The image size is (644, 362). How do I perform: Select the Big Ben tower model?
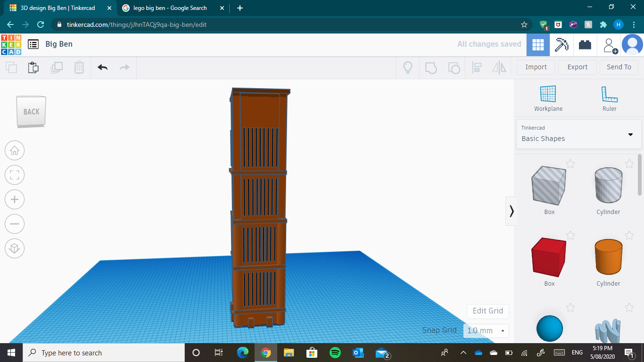[x=259, y=207]
